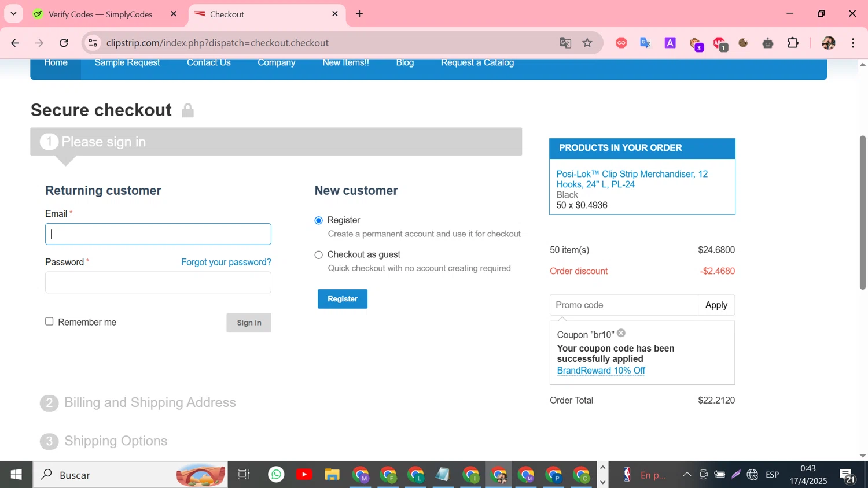Open the Company menu item

[x=277, y=63]
